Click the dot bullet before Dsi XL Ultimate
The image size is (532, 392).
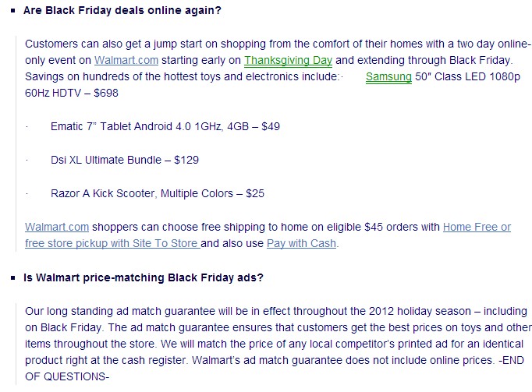pos(27,161)
